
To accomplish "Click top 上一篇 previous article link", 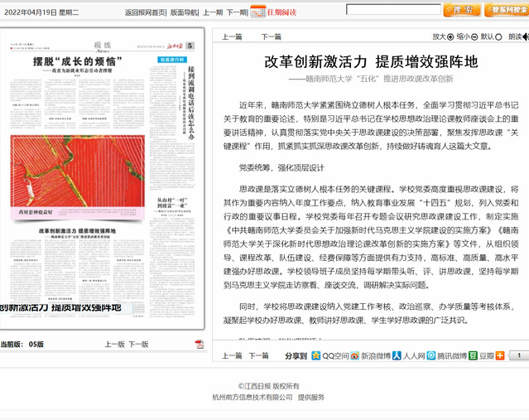I will click(x=232, y=36).
